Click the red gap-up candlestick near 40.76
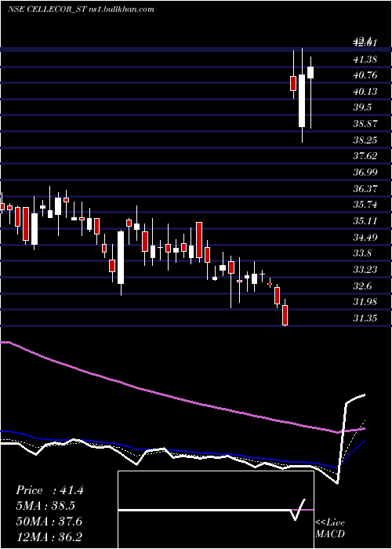Image resolution: width=392 pixels, height=549 pixels. [293, 83]
